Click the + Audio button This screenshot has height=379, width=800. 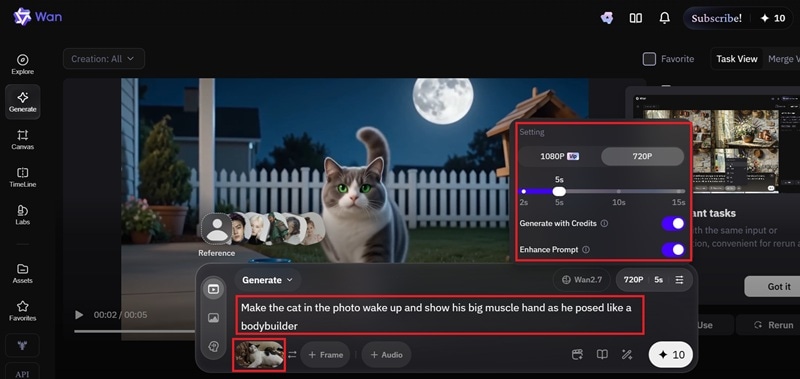tap(386, 355)
